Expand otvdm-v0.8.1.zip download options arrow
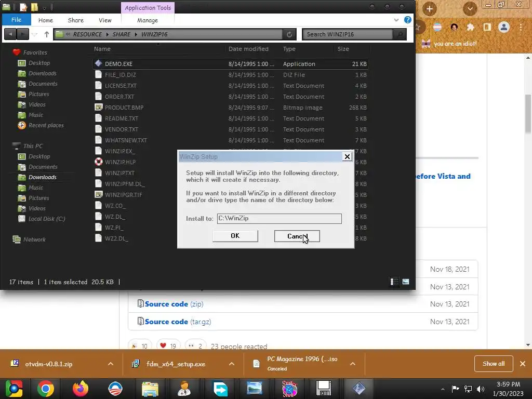The width and height of the screenshot is (532, 399). [x=111, y=364]
